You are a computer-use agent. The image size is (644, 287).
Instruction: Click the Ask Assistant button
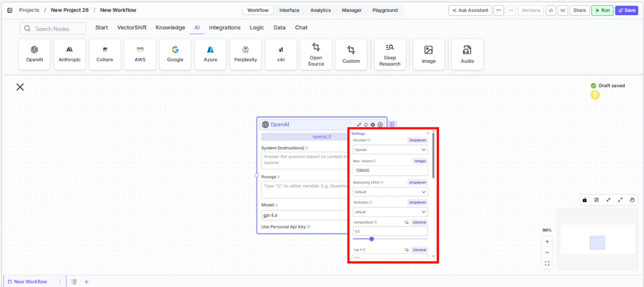[x=470, y=11]
